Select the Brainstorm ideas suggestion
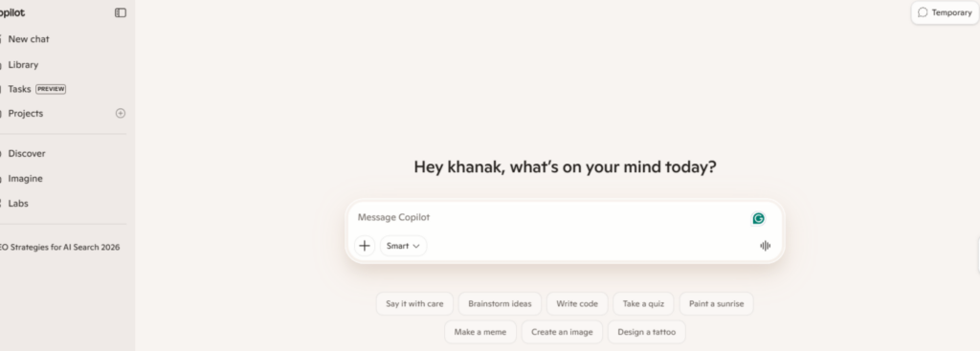 tap(500, 303)
